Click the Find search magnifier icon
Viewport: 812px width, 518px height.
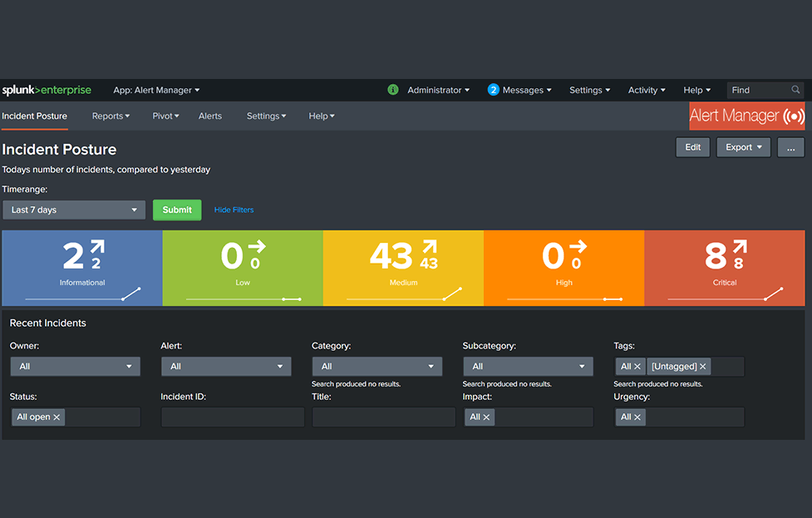click(x=795, y=90)
